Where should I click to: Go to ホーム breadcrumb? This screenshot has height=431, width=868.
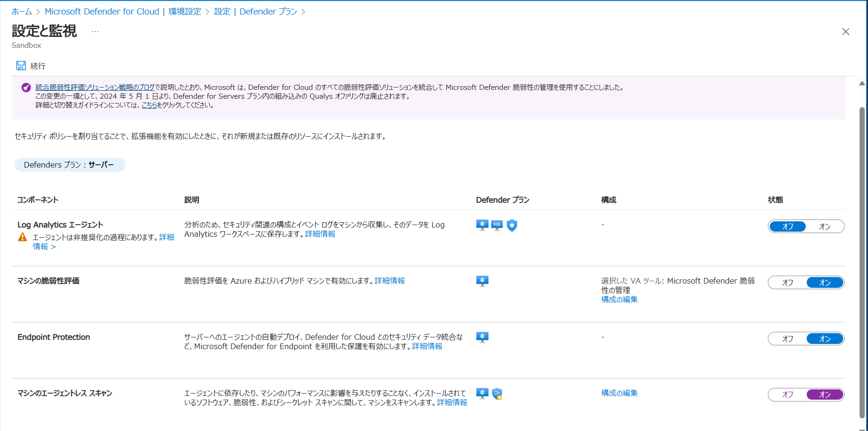(22, 12)
